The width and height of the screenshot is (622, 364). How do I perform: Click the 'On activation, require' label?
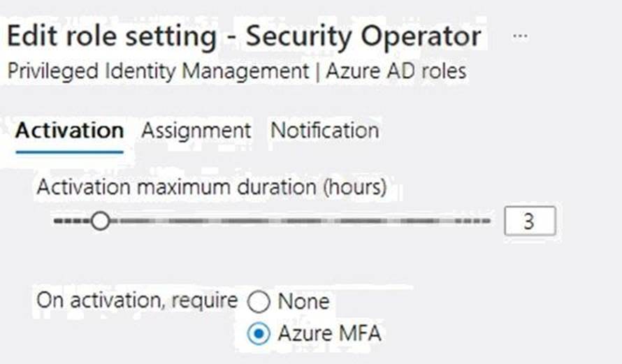136,300
